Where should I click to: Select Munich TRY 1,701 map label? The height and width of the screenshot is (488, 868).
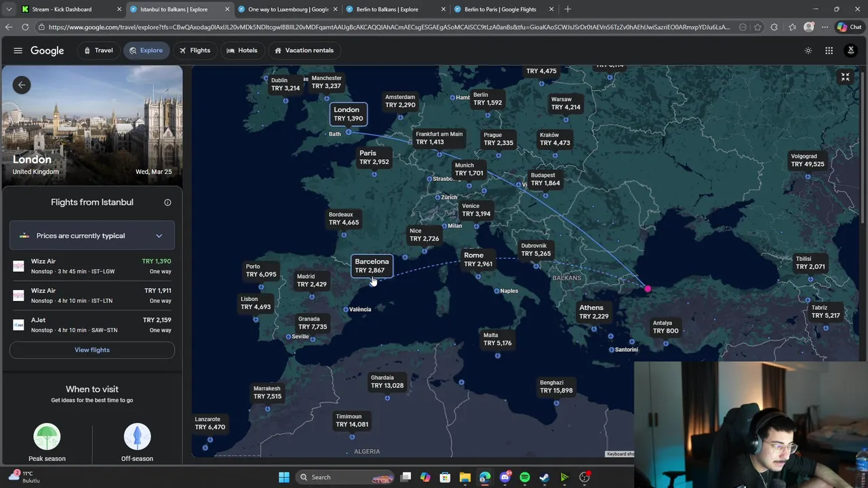[469, 169]
